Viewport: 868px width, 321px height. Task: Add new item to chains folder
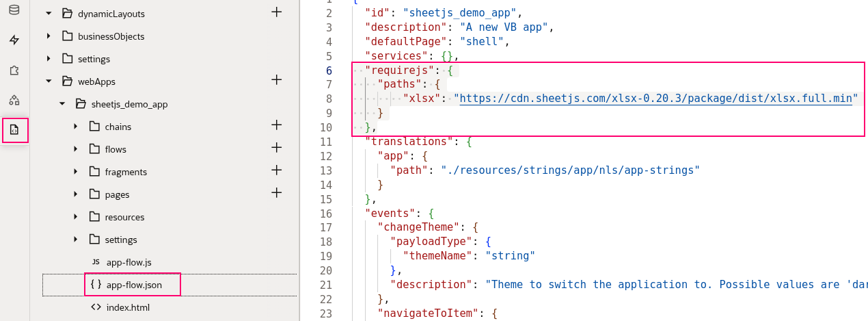276,125
